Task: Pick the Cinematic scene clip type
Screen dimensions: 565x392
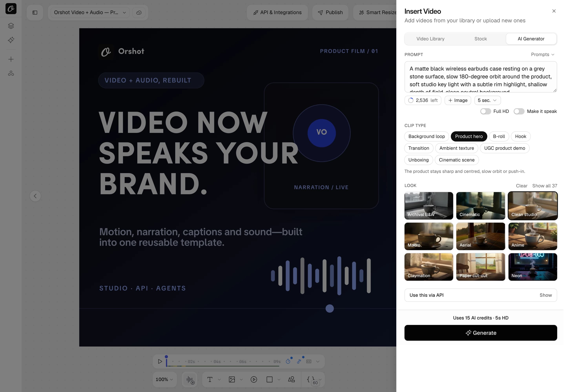Action: pyautogui.click(x=457, y=160)
